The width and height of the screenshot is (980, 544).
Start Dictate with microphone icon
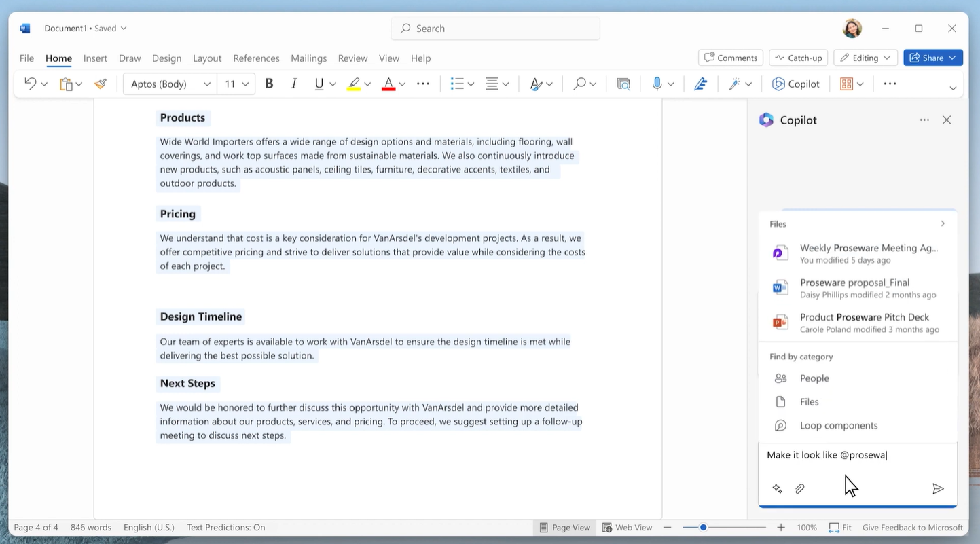pyautogui.click(x=657, y=84)
